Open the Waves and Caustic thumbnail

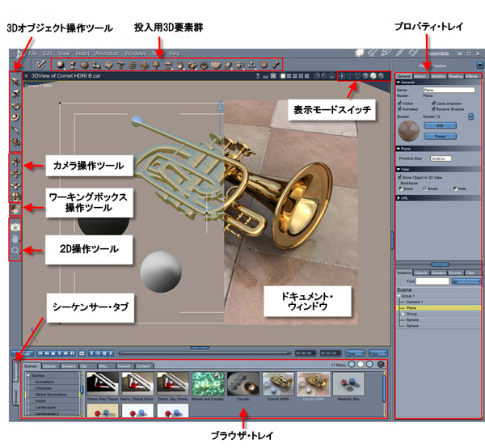pos(208,384)
